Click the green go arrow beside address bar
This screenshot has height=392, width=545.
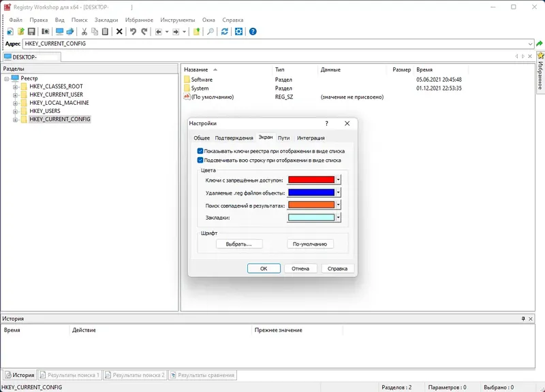(540, 44)
